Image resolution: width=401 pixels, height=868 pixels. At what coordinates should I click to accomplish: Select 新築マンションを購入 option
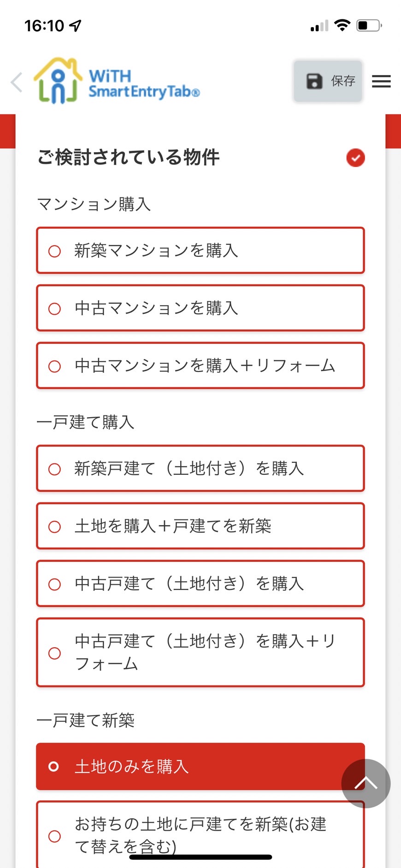click(x=200, y=250)
